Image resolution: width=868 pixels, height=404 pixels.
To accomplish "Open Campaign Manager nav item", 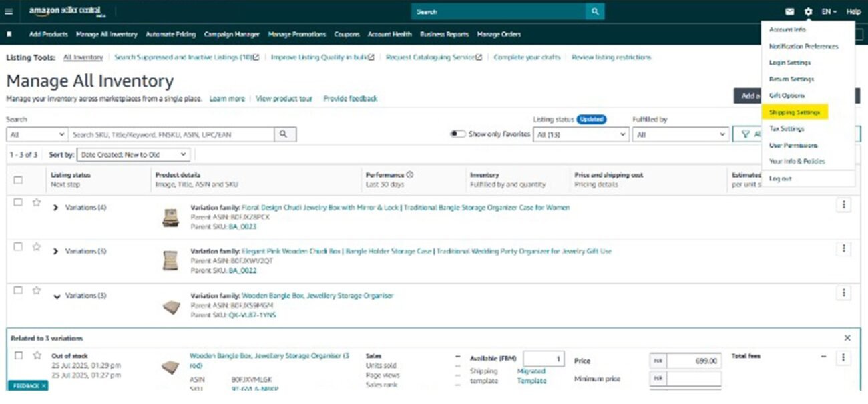I will 232,34.
